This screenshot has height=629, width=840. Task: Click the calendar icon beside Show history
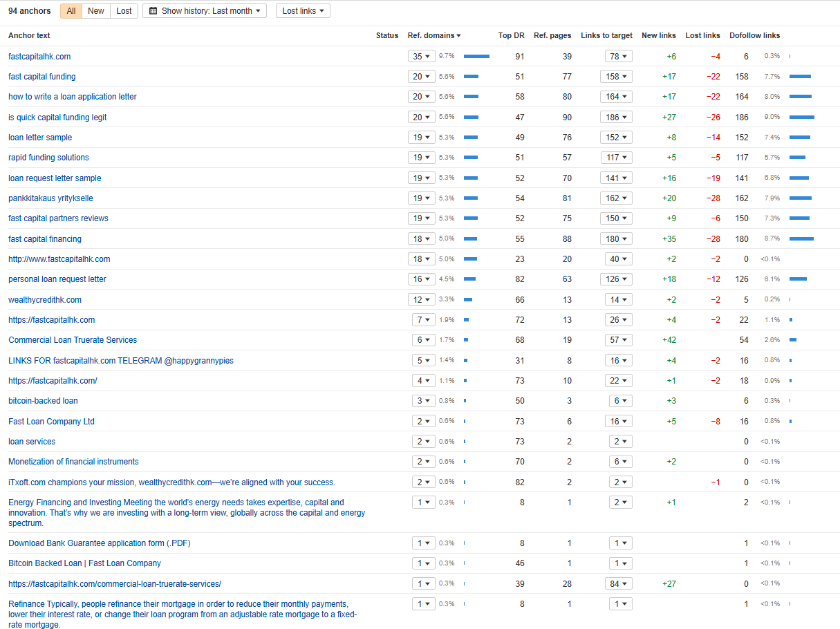(153, 11)
